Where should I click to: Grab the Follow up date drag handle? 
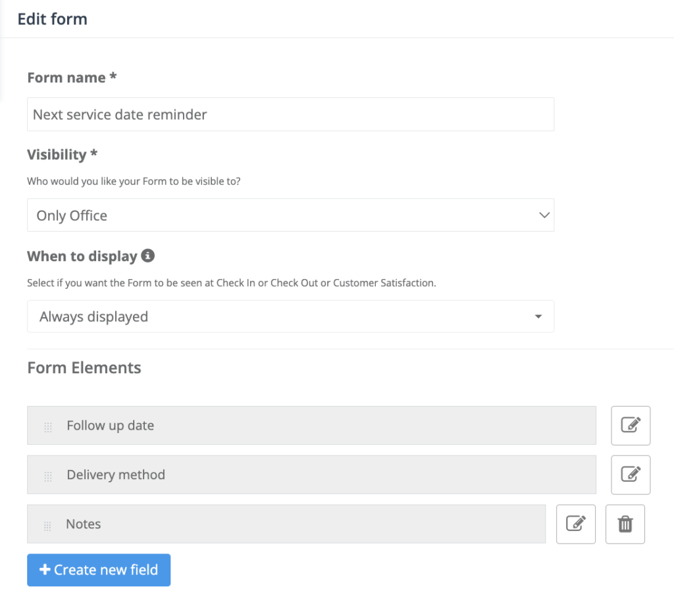(x=47, y=427)
